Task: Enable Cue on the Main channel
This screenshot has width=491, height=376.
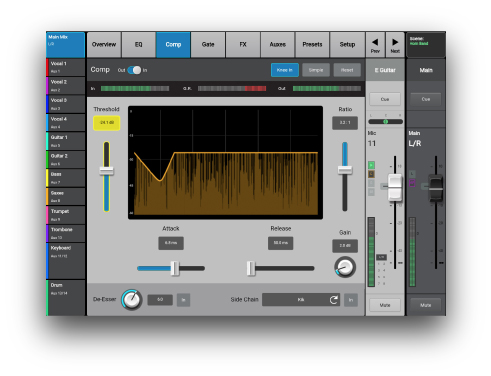Action: (426, 99)
